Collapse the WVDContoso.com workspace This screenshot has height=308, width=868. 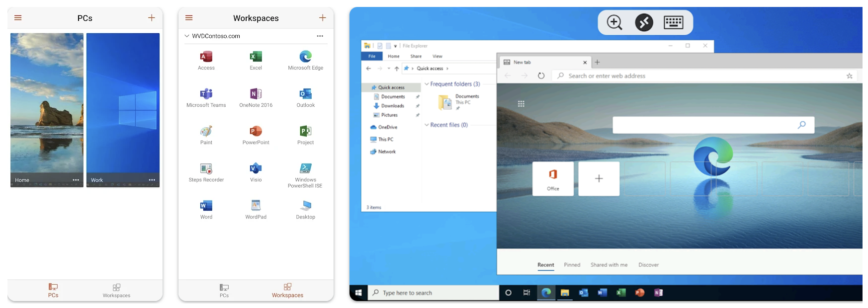pyautogui.click(x=187, y=36)
